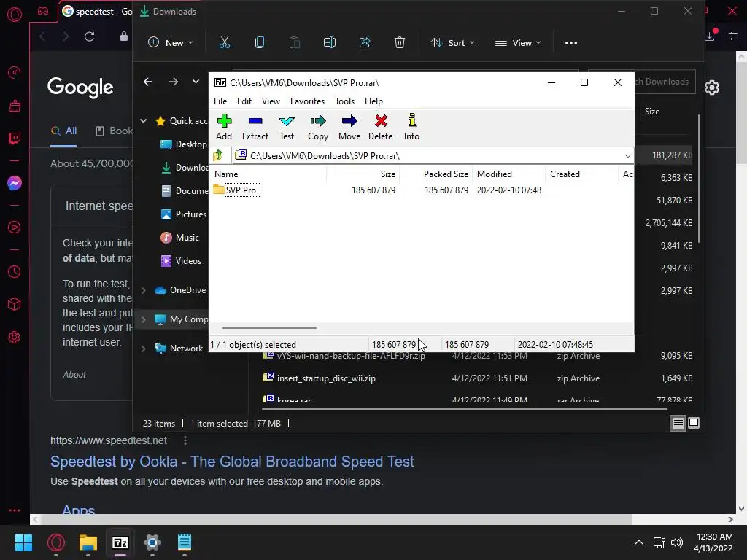
Task: Click Rename icon in File Explorer toolbar
Action: click(x=330, y=42)
